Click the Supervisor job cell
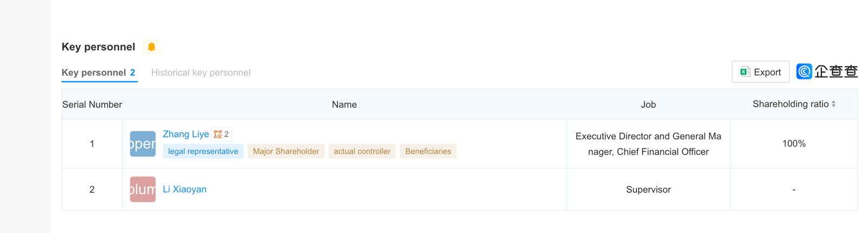Screen dimensions: 868x233 pos(648,190)
